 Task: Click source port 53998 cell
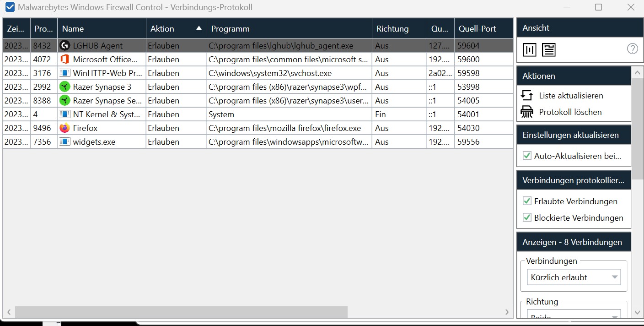[483, 87]
